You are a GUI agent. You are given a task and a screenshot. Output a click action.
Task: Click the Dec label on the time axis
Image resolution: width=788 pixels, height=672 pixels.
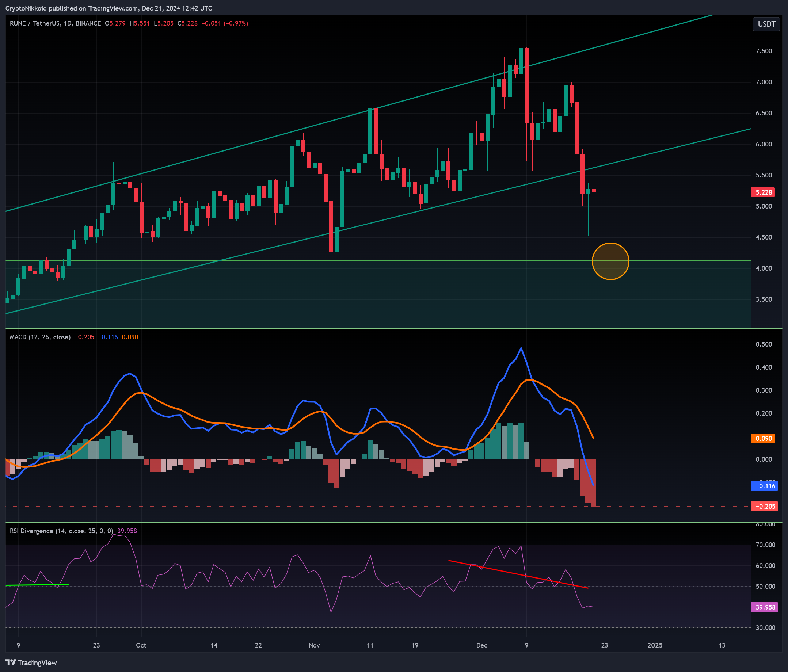tap(481, 645)
